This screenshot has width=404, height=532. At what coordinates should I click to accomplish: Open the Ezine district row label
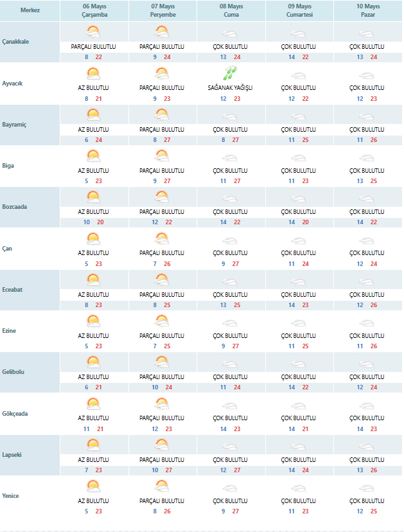9,330
